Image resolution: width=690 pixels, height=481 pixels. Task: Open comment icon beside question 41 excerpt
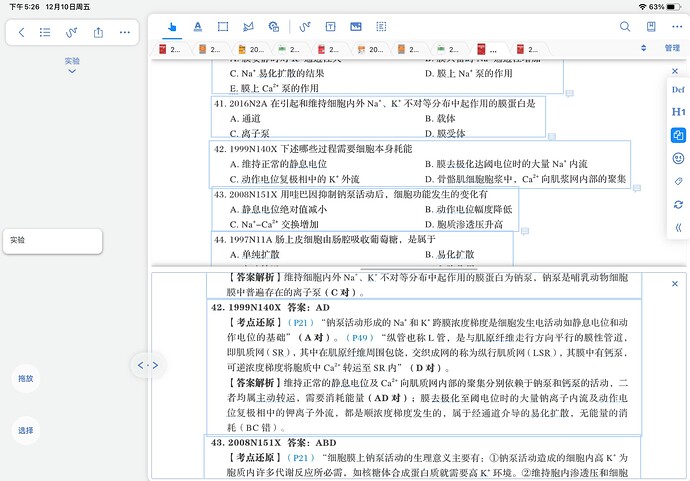point(552,137)
